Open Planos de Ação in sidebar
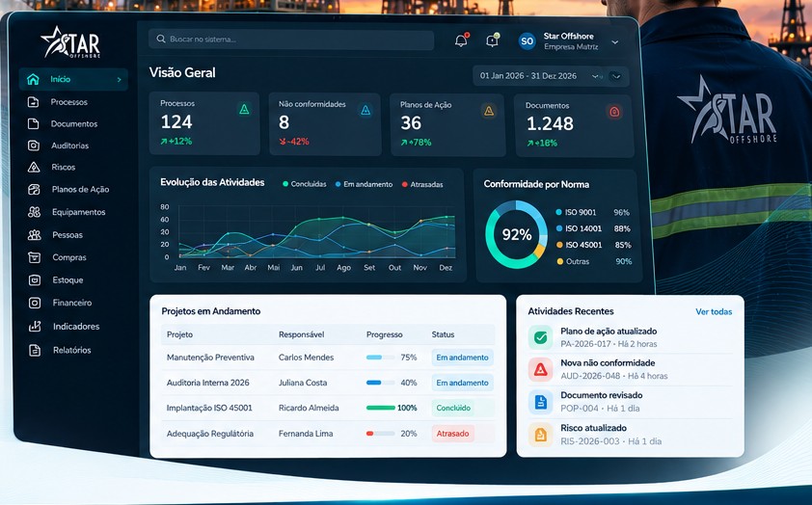This screenshot has width=812, height=505. click(80, 189)
